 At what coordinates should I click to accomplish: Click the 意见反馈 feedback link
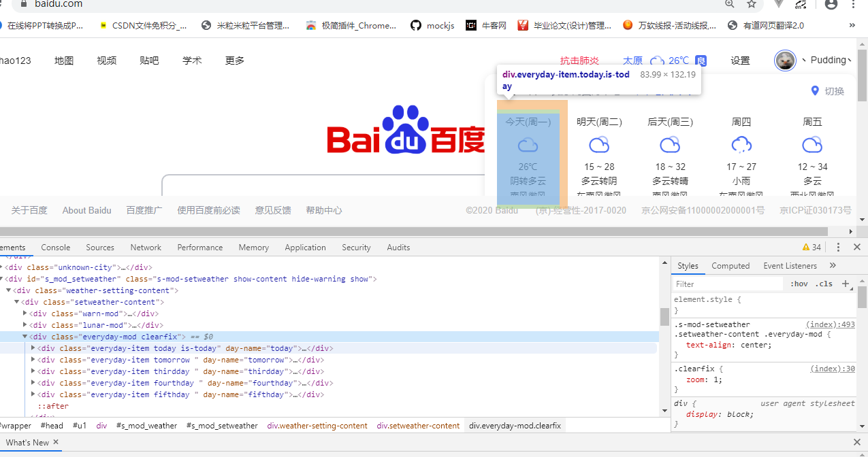[x=272, y=210]
